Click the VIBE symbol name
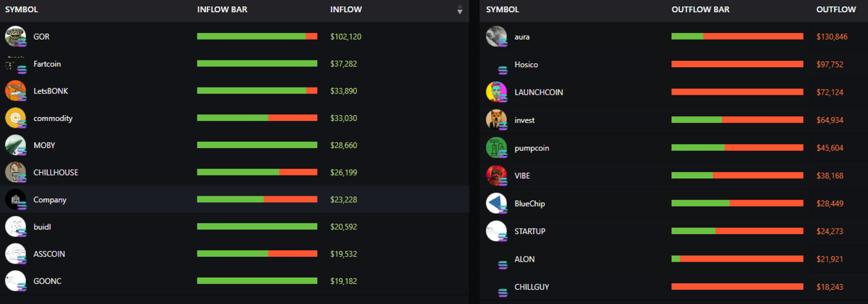Screen dimensions: 868x304 (522, 176)
